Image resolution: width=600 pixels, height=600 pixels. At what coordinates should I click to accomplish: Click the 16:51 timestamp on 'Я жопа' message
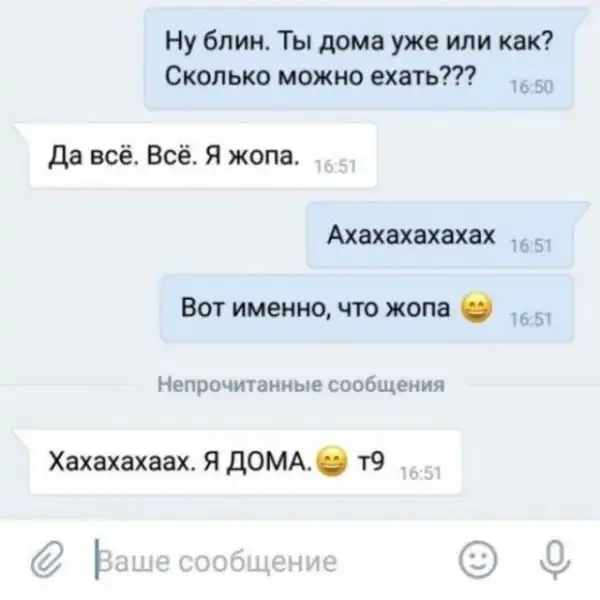point(335,167)
